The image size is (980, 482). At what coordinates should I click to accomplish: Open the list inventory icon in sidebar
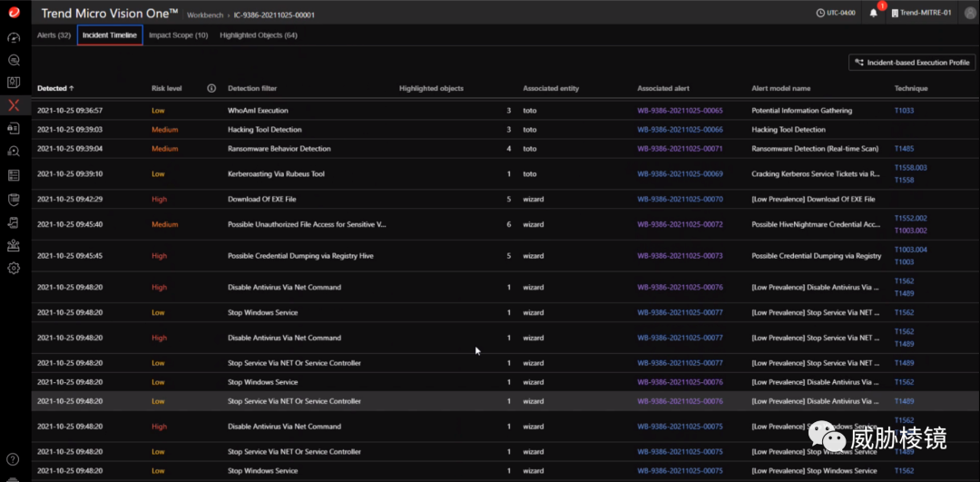tap(14, 175)
